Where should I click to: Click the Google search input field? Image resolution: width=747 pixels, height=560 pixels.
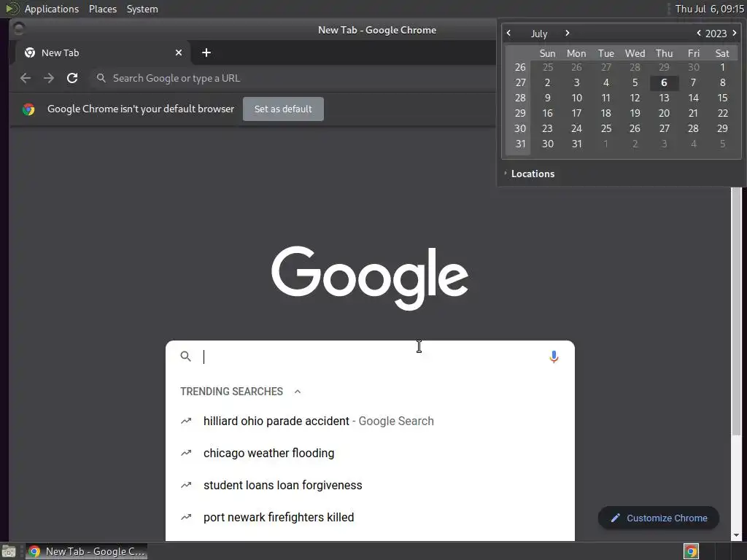(x=371, y=357)
